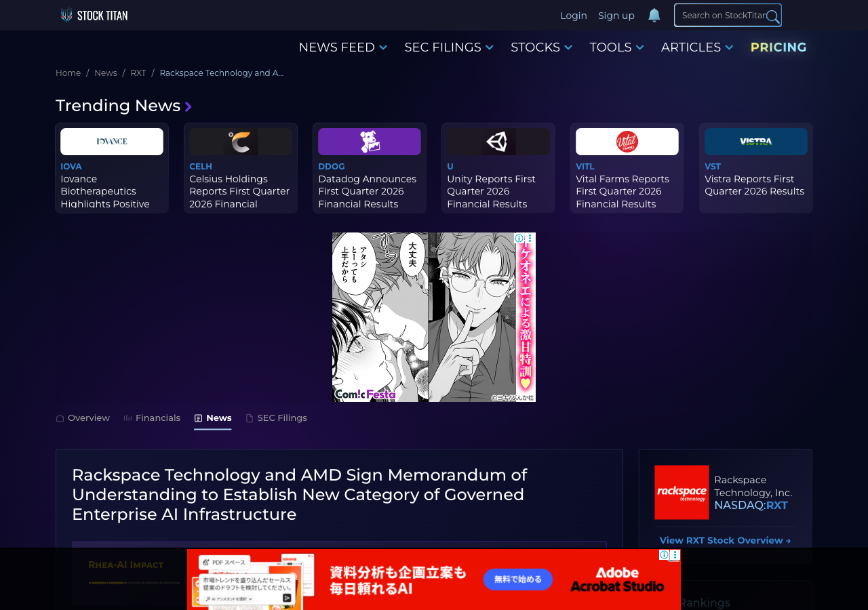The height and width of the screenshot is (610, 868).
Task: Read Vistra Reports First Quarter headline
Action: point(755,186)
